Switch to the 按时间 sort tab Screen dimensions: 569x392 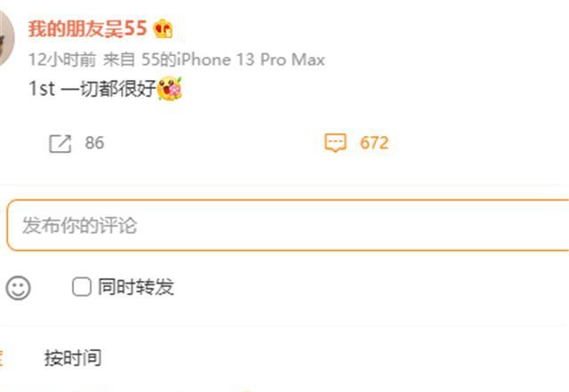point(73,358)
